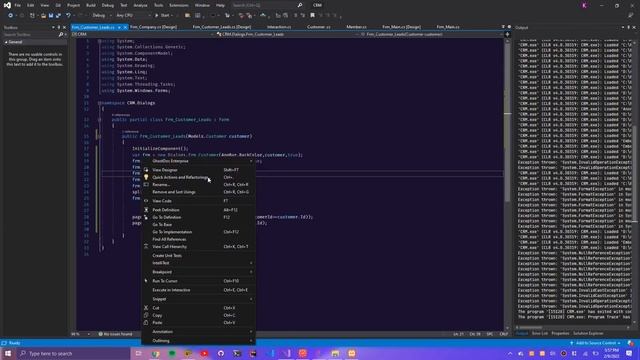Image resolution: width=640 pixels, height=360 pixels.
Task: Click the Copy icon in the context menu
Action: click(146, 315)
